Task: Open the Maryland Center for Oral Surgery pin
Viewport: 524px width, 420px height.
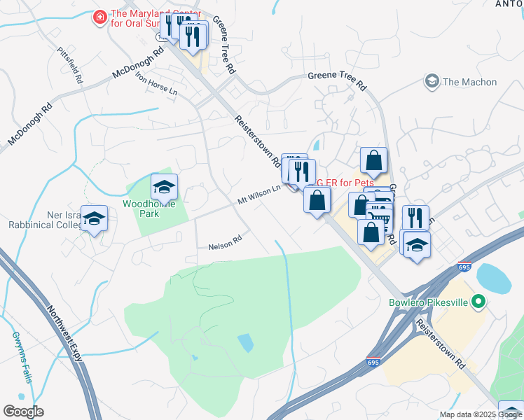Action: tap(100, 17)
